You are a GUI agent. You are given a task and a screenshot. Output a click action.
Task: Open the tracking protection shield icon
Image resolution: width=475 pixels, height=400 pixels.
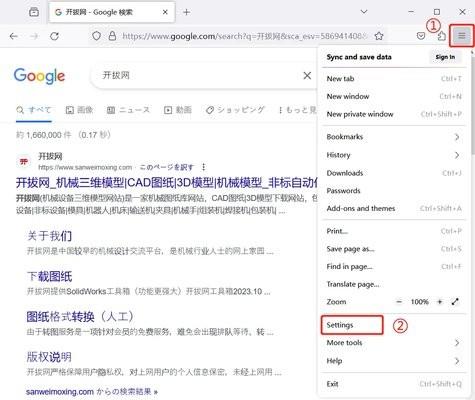(96, 36)
